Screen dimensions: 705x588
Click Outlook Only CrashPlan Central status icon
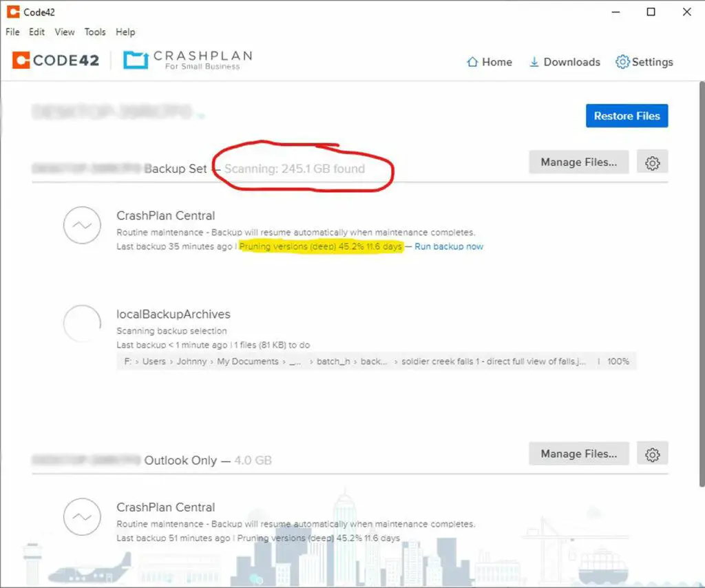(x=82, y=516)
